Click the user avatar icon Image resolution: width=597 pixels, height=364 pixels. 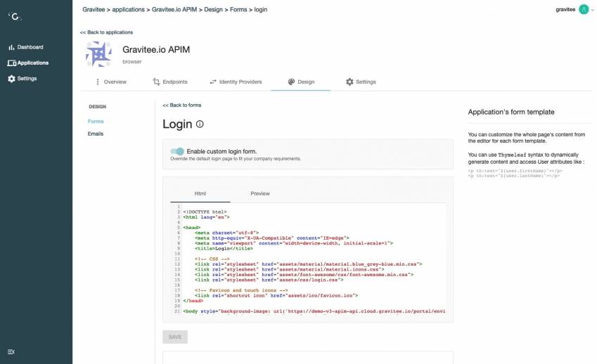pyautogui.click(x=583, y=9)
